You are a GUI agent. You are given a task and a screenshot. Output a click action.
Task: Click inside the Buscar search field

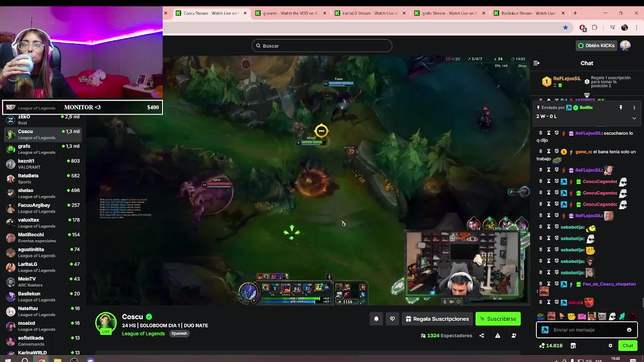point(322,46)
